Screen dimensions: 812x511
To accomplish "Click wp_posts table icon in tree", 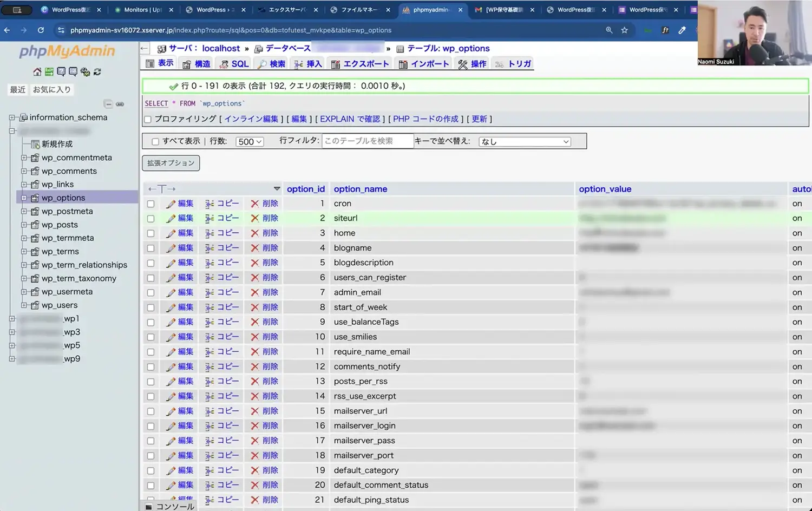I will pyautogui.click(x=35, y=225).
